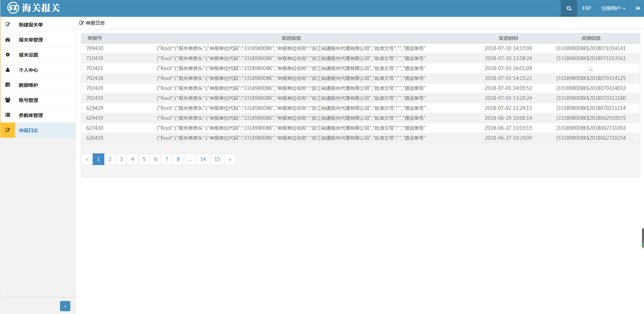Image resolution: width=644 pixels, height=314 pixels.
Task: Select document number 702429
Action: click(95, 88)
